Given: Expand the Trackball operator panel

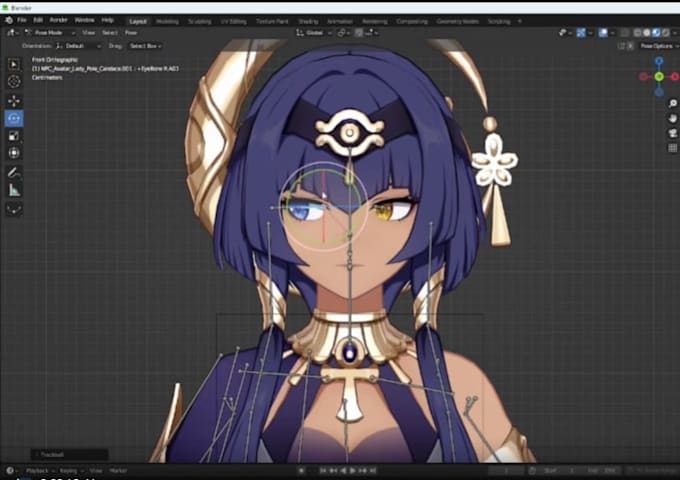Looking at the screenshot, I should click(69, 454).
